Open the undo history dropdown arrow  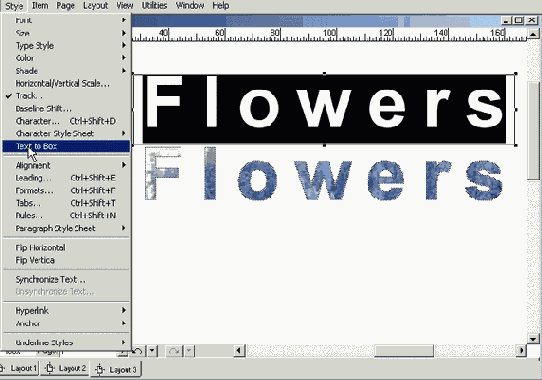[x=152, y=351]
